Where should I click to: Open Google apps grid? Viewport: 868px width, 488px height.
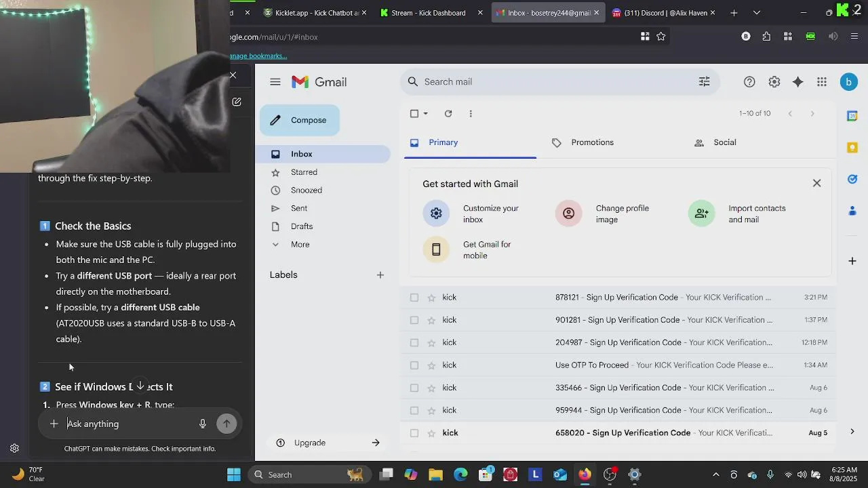822,82
